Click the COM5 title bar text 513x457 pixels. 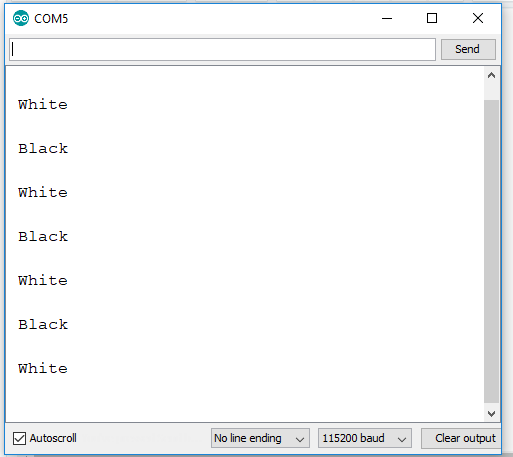tap(51, 19)
